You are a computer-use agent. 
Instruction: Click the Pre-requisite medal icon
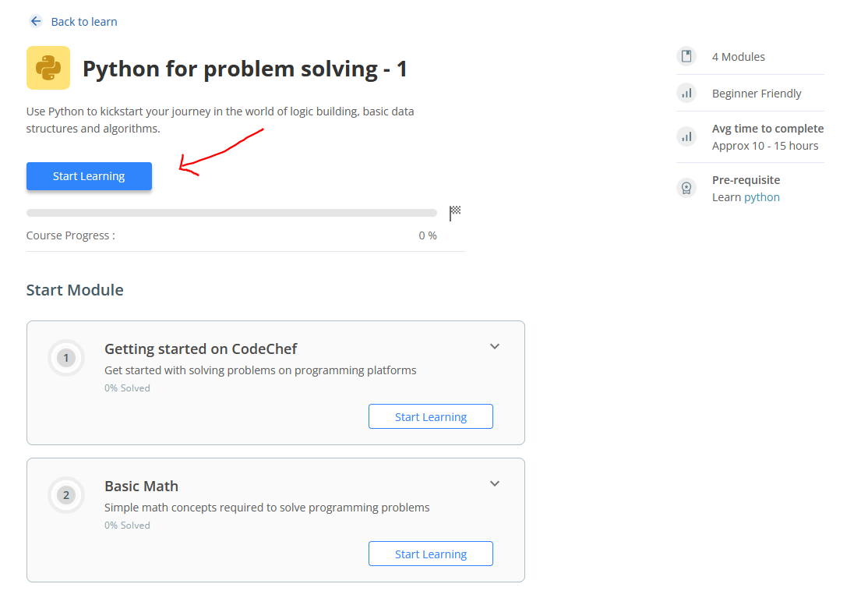(x=686, y=187)
